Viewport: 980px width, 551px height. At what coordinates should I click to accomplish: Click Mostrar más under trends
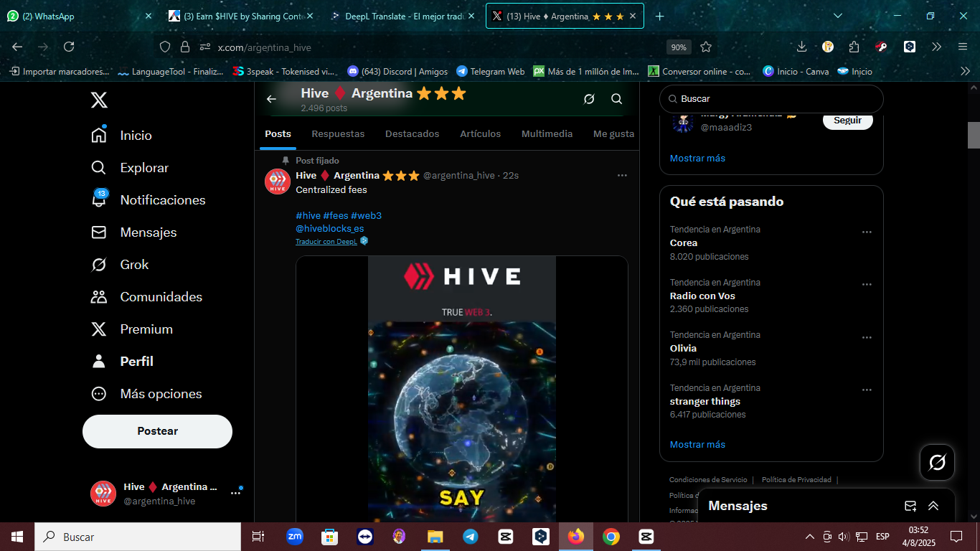(697, 444)
